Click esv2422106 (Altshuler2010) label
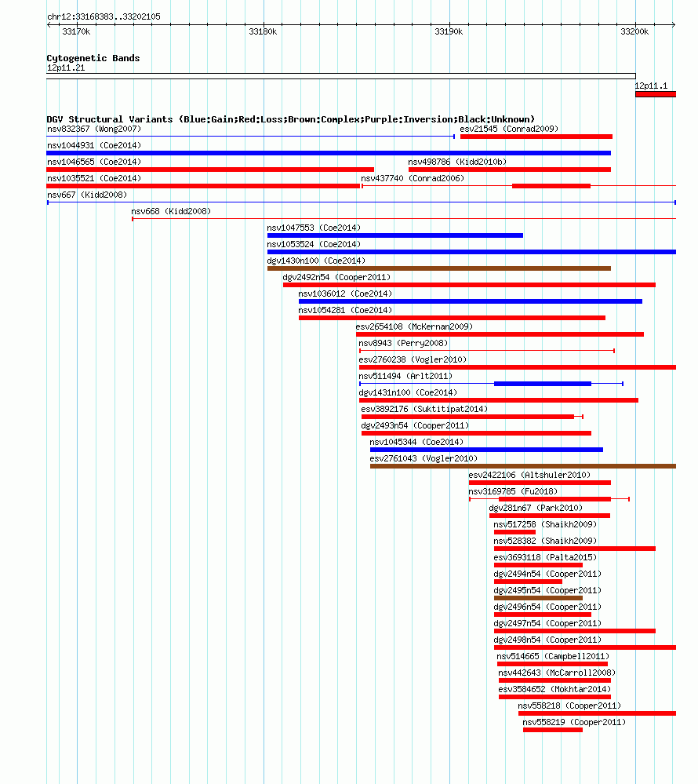 pyautogui.click(x=529, y=476)
